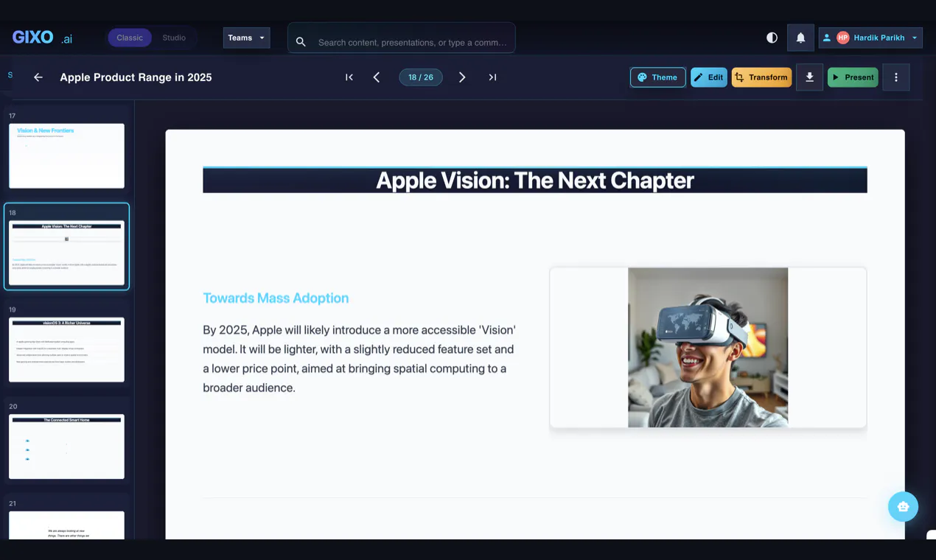The width and height of the screenshot is (936, 560).
Task: Switch to Classic mode
Action: click(130, 38)
